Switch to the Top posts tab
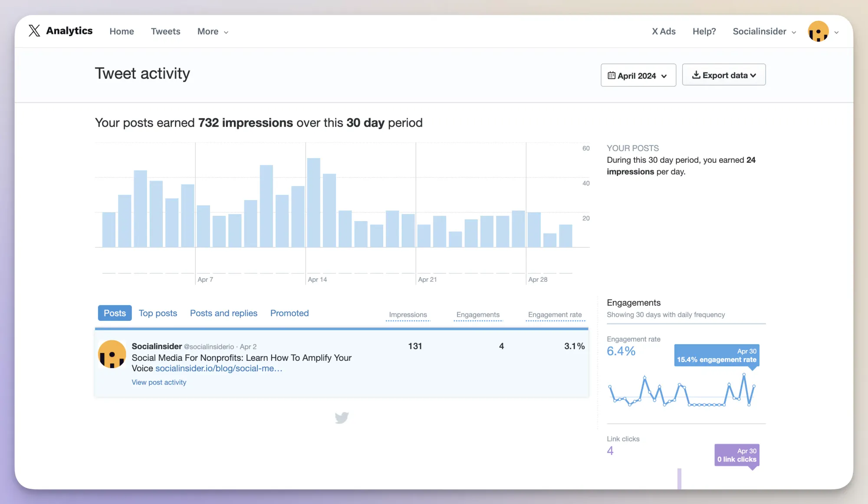 [x=158, y=313]
